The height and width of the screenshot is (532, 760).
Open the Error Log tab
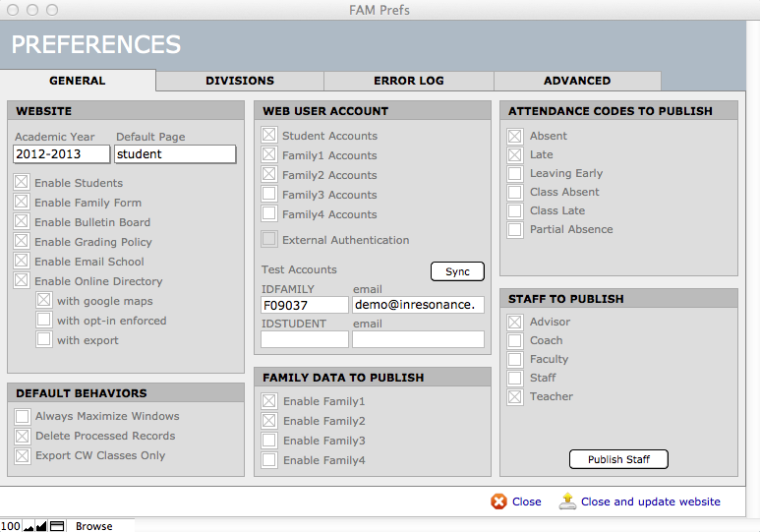pos(408,81)
